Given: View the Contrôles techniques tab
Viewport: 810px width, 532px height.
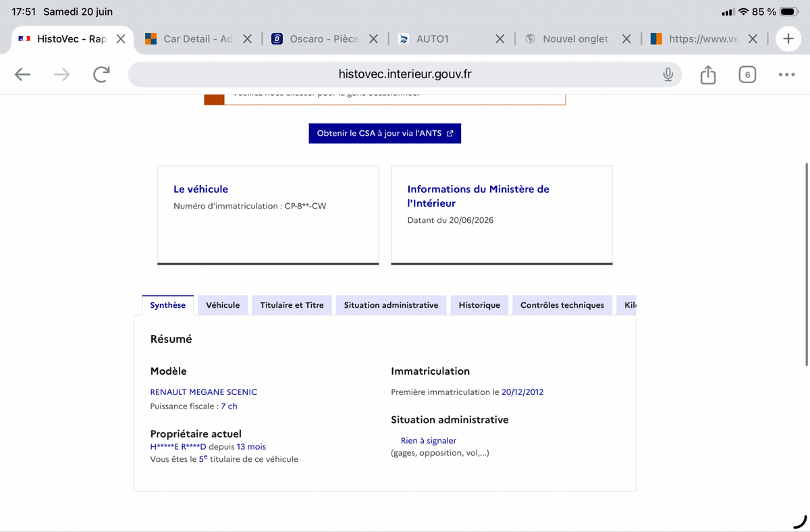Looking at the screenshot, I should [562, 305].
